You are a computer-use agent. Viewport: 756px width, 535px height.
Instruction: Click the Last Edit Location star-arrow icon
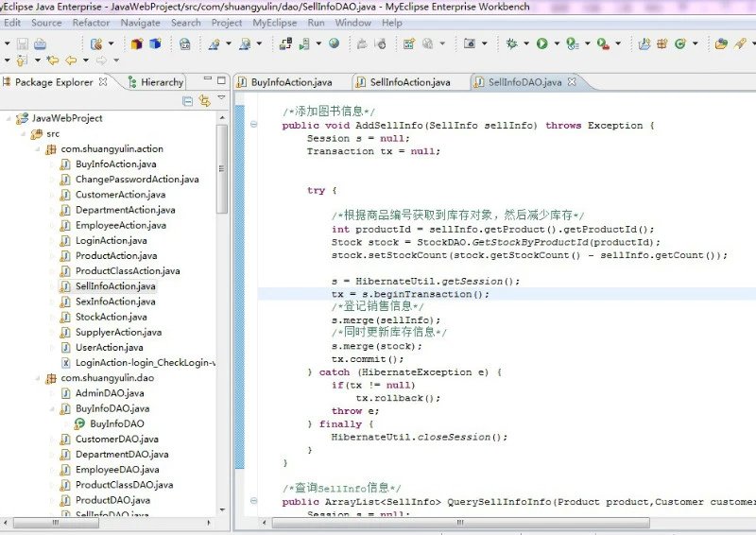pos(53,60)
